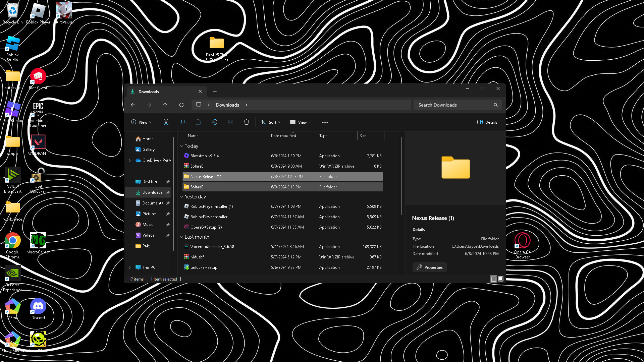Go up one folder level arrow
The image size is (644, 362).
[x=165, y=105]
